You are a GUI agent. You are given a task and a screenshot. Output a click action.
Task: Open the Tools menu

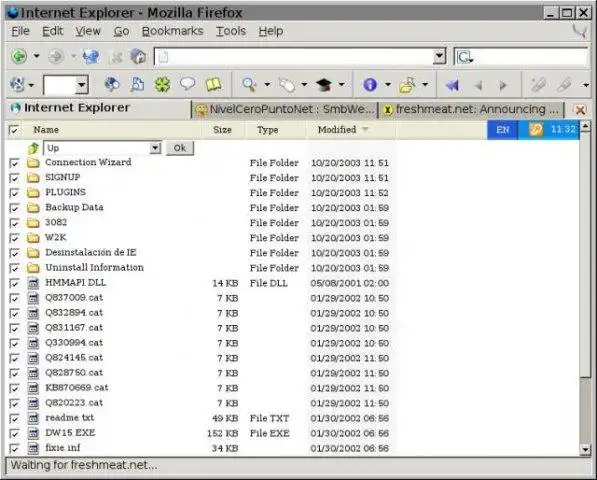click(231, 31)
